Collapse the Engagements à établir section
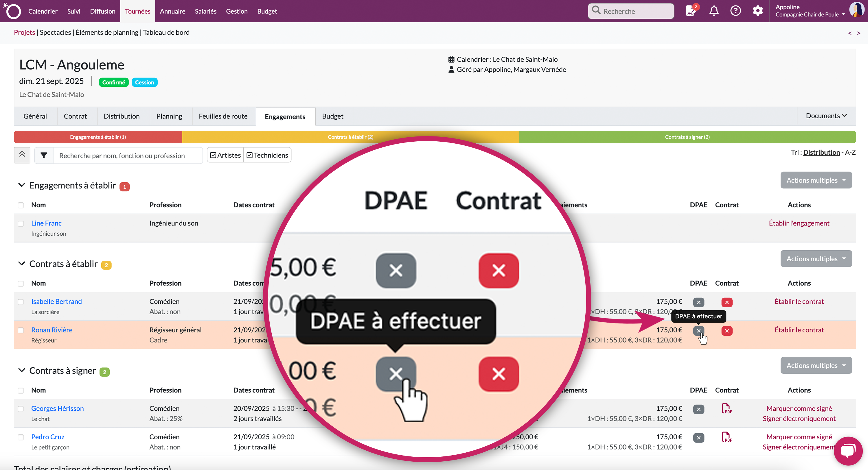 pos(22,185)
